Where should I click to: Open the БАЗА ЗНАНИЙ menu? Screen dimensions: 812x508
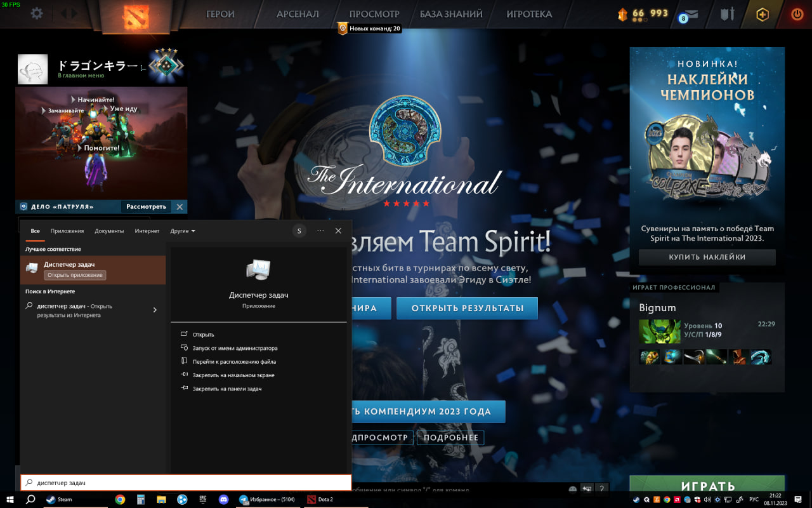451,14
